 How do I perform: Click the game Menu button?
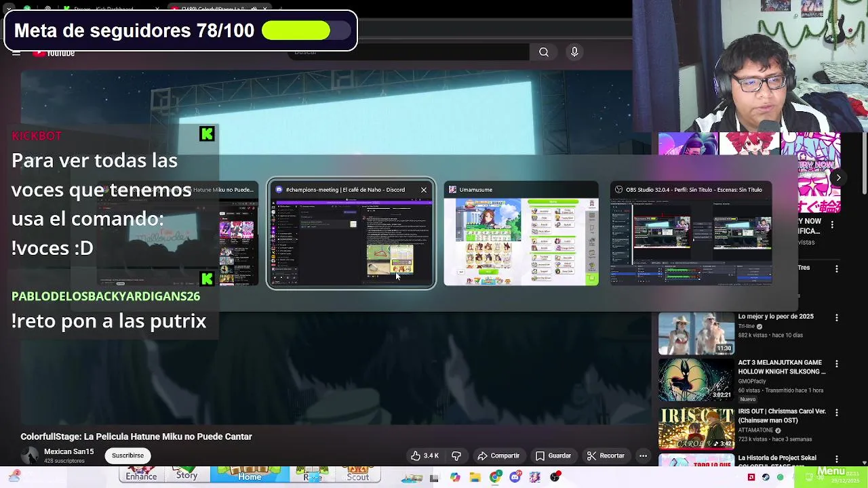pyautogui.click(x=831, y=472)
